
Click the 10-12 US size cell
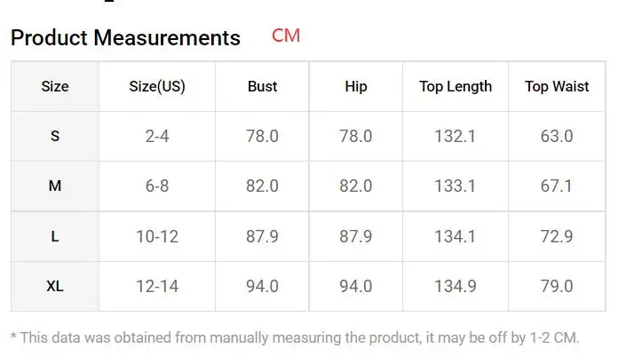157,236
